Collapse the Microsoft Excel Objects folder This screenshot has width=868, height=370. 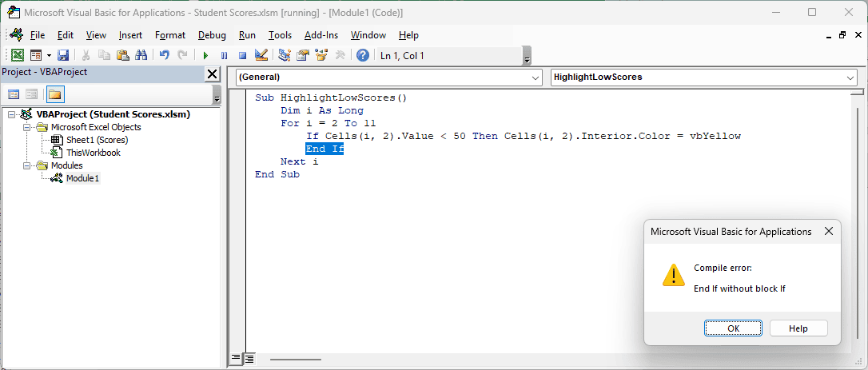26,127
